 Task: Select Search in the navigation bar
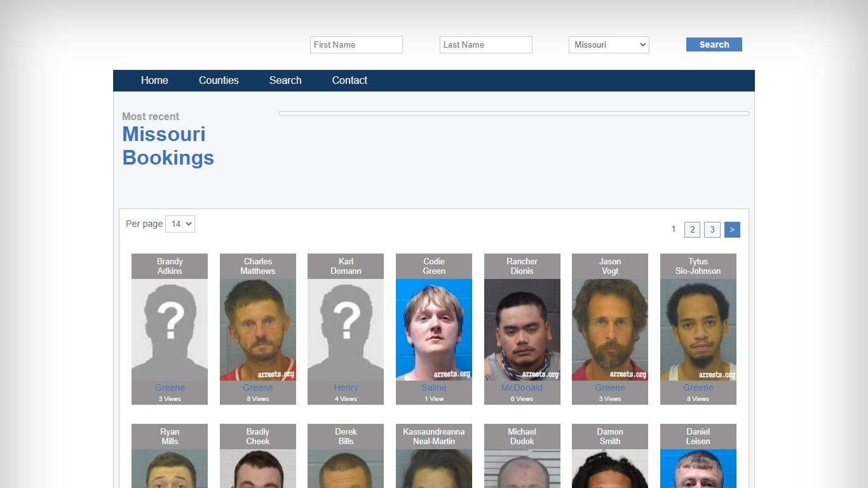pyautogui.click(x=285, y=80)
